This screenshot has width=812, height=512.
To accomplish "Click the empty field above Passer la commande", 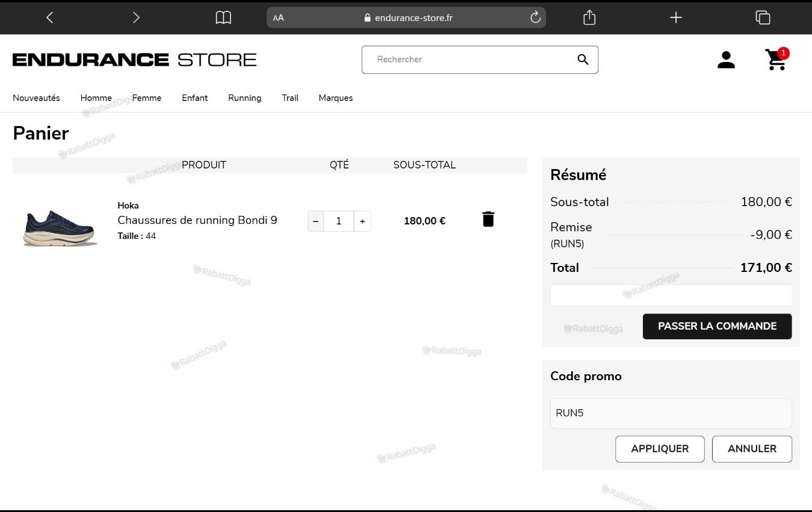I will point(671,295).
